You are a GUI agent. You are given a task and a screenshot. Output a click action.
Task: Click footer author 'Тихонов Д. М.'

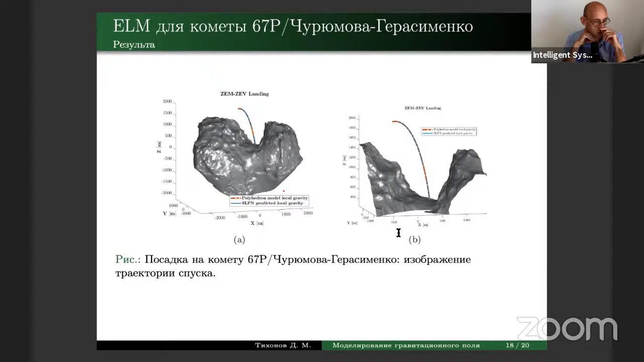(283, 345)
